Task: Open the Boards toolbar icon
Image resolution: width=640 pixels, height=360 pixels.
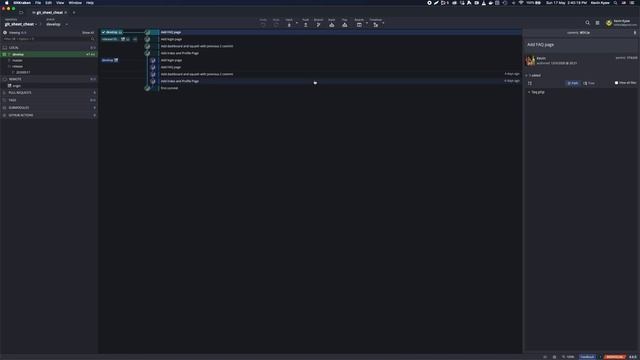Action: (x=359, y=24)
